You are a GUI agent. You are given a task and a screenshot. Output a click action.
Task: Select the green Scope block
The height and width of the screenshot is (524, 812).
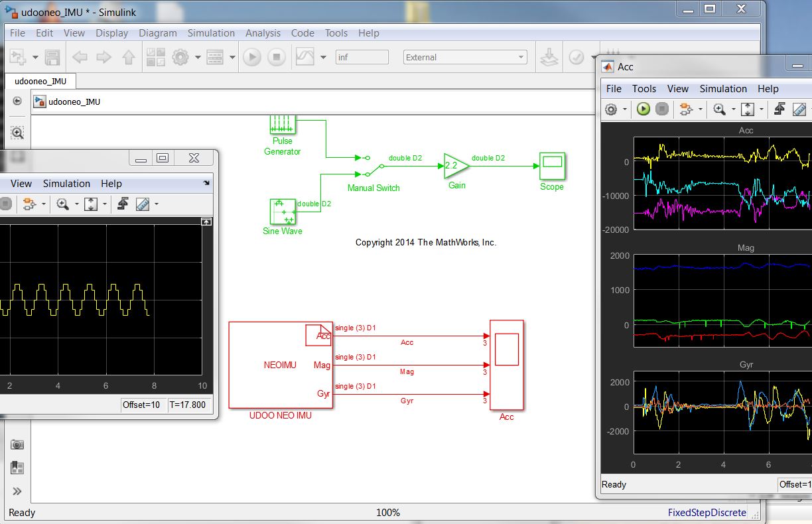pyautogui.click(x=552, y=166)
